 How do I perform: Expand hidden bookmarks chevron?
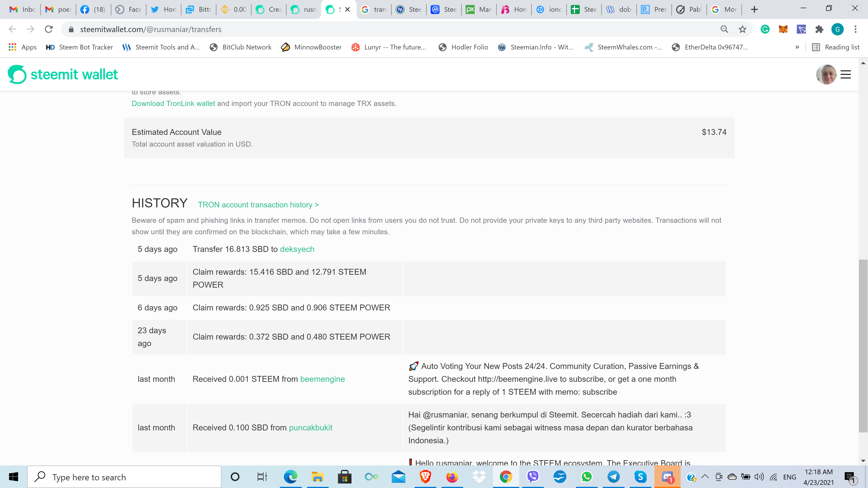click(797, 47)
